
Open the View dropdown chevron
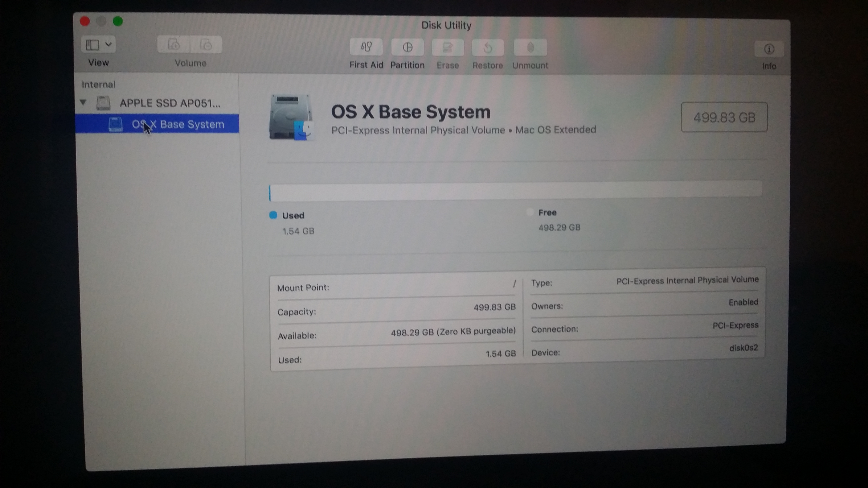pos(108,44)
